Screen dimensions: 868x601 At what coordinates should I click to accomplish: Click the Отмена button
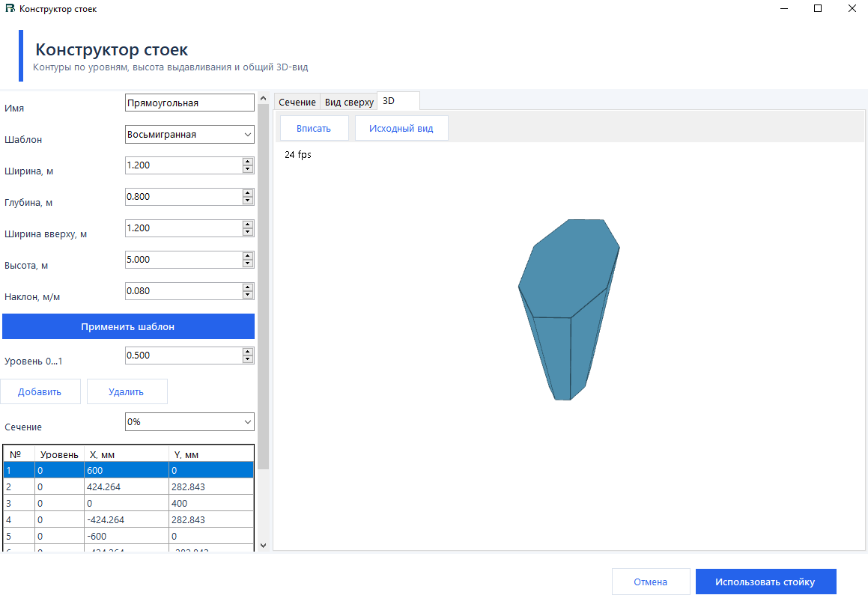651,582
